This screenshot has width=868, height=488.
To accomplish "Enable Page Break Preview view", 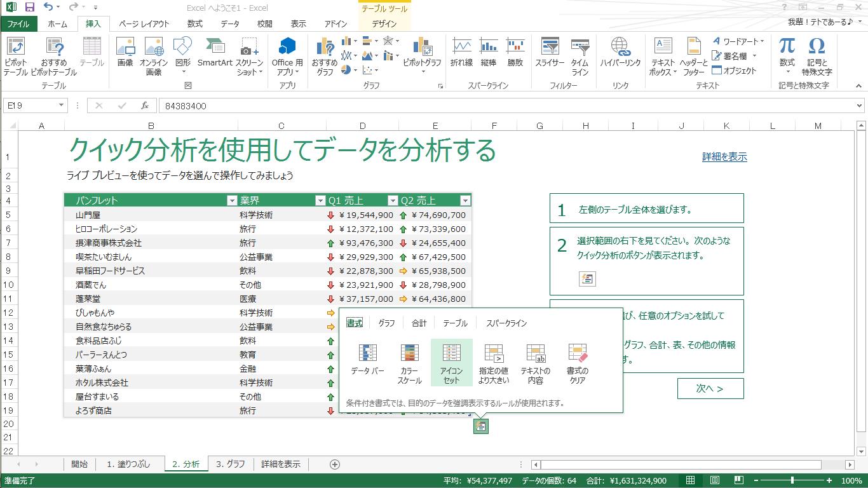I will tap(739, 481).
